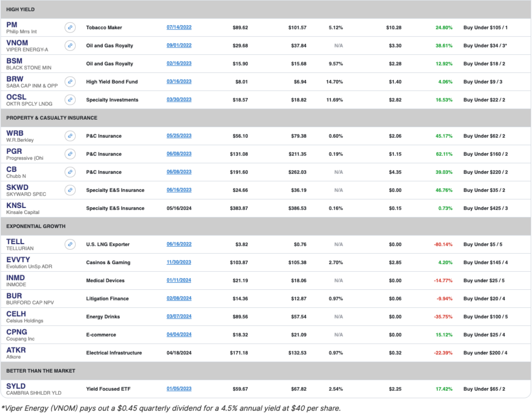Open the 03/30/2023 date link for OCSL
Image resolution: width=532 pixels, height=415 pixels.
point(179,99)
